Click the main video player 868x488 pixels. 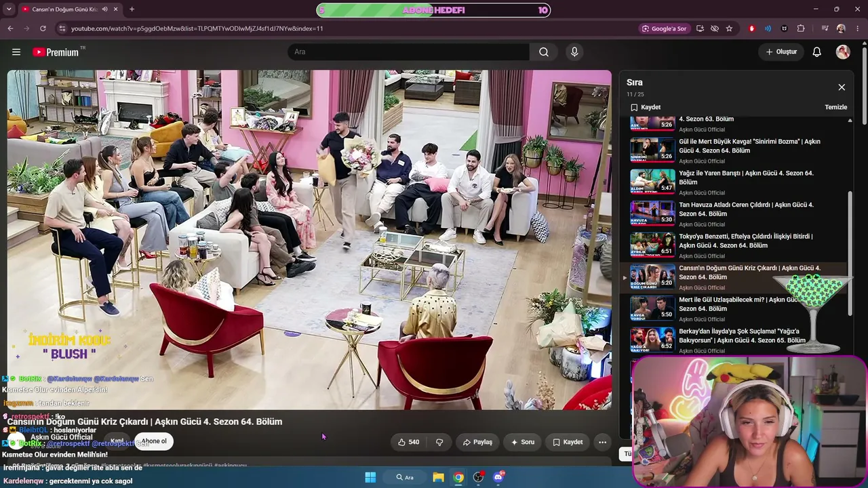309,240
